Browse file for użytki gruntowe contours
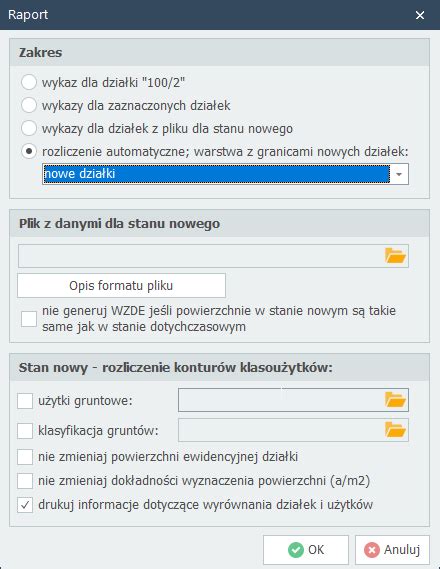 (395, 400)
